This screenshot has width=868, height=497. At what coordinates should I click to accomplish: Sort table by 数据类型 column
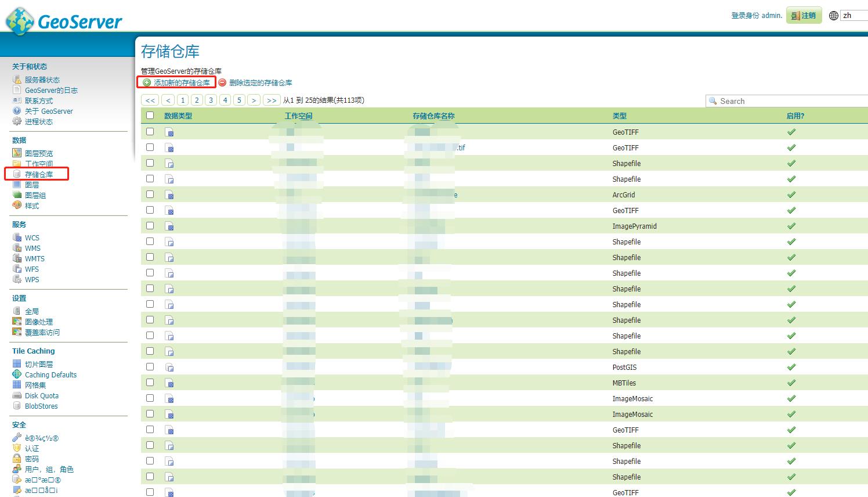click(x=178, y=116)
